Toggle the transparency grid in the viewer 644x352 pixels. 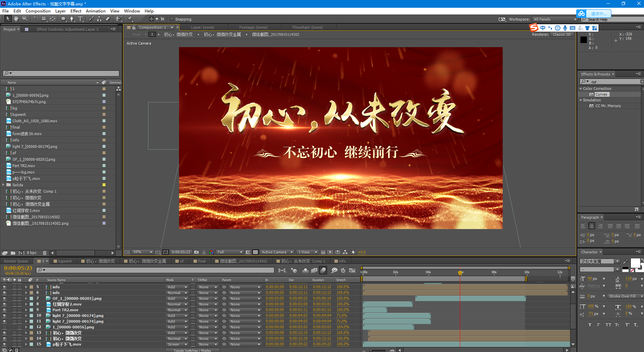(x=256, y=252)
